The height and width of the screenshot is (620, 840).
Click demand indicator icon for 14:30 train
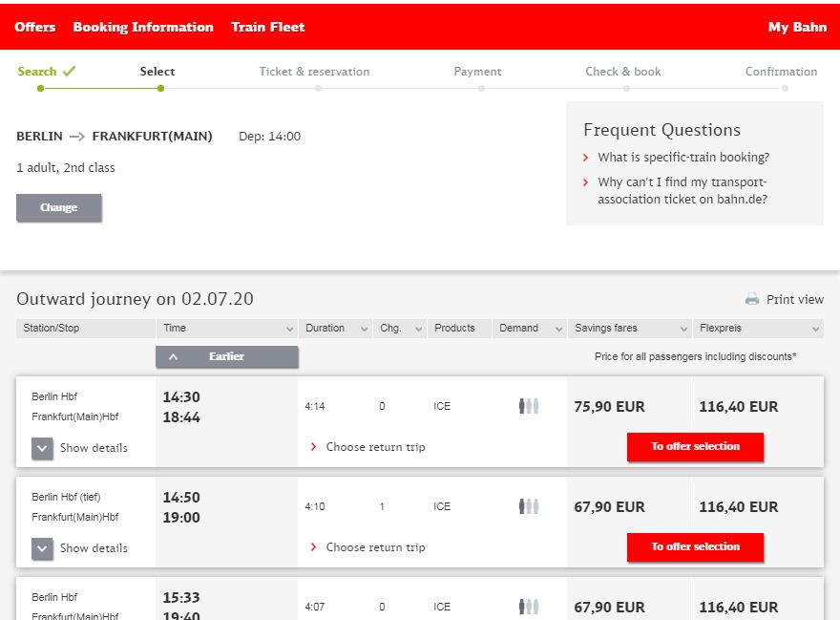(x=529, y=406)
